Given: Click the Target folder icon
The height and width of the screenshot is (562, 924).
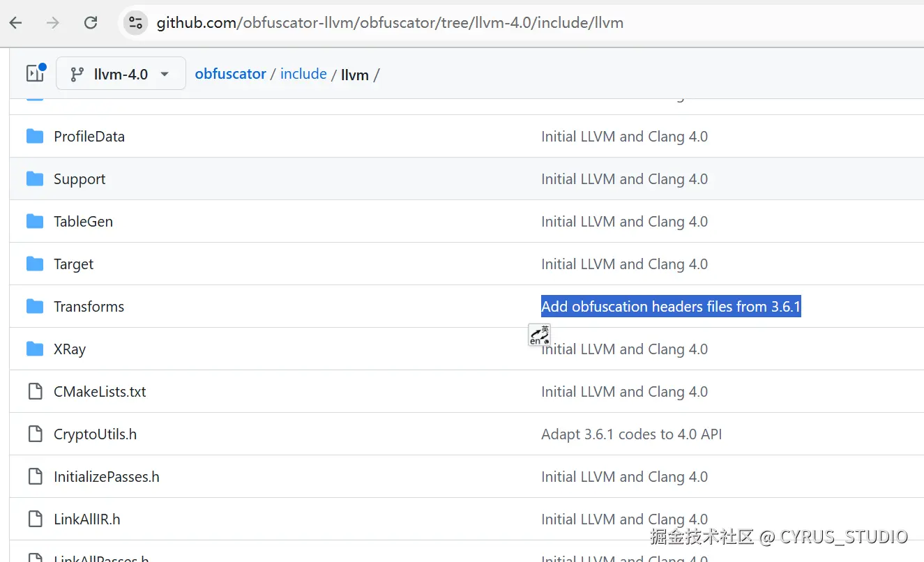Looking at the screenshot, I should point(35,264).
